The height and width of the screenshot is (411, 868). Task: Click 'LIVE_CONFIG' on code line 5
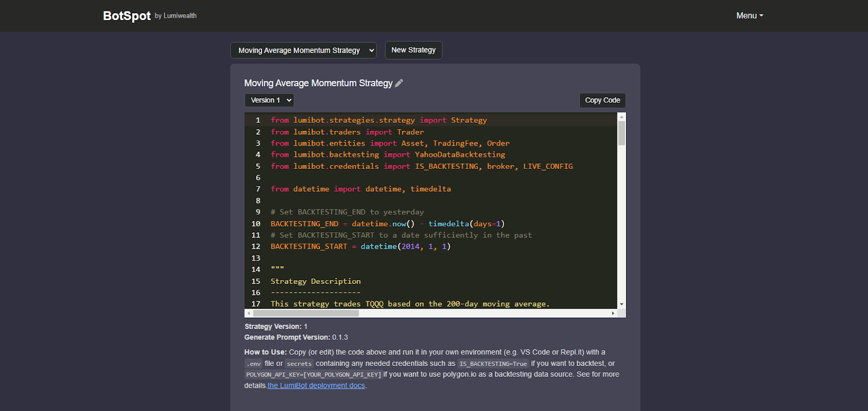tap(548, 166)
